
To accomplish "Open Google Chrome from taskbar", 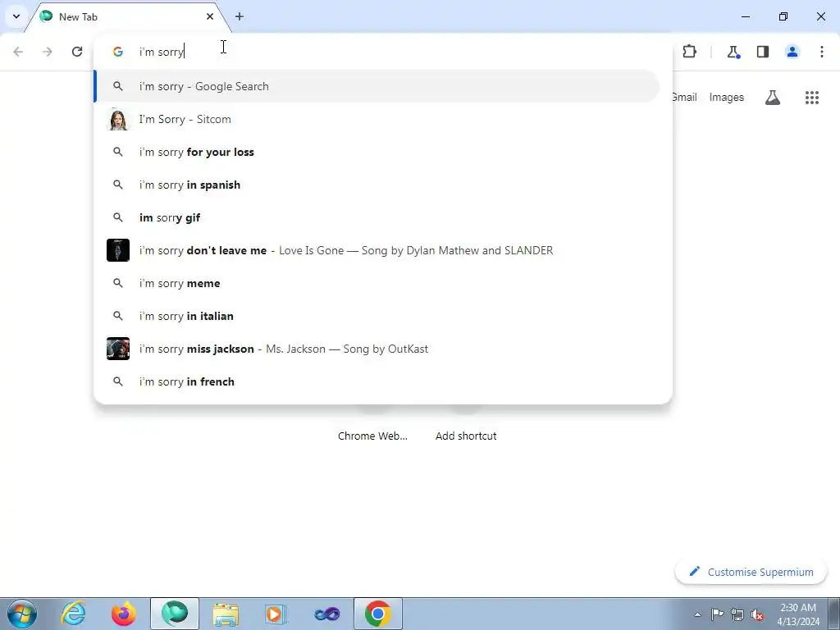I will (x=378, y=614).
